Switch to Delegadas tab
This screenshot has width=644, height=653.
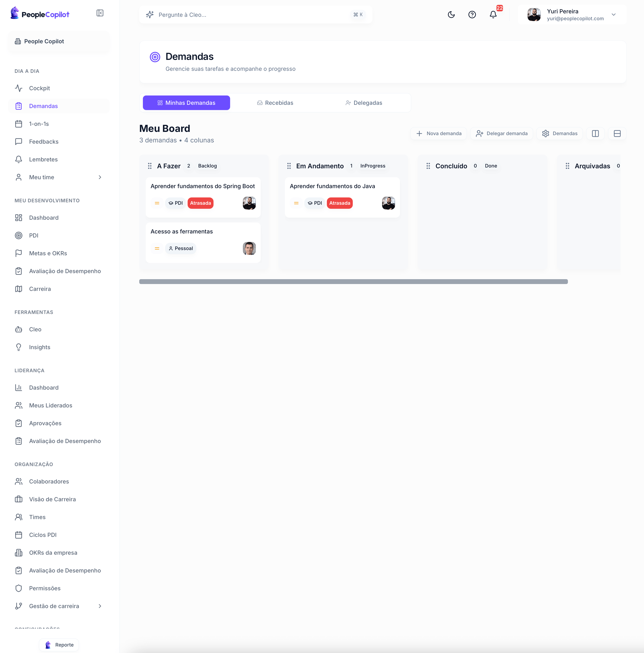[364, 103]
